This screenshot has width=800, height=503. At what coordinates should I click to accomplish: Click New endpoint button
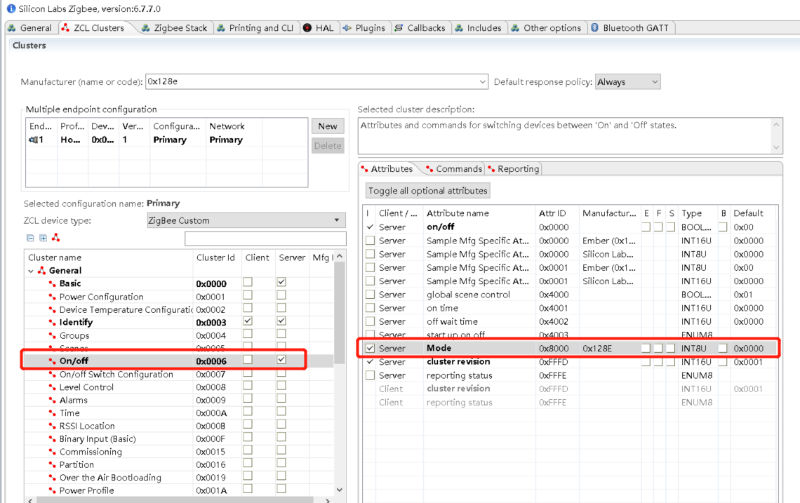(328, 126)
